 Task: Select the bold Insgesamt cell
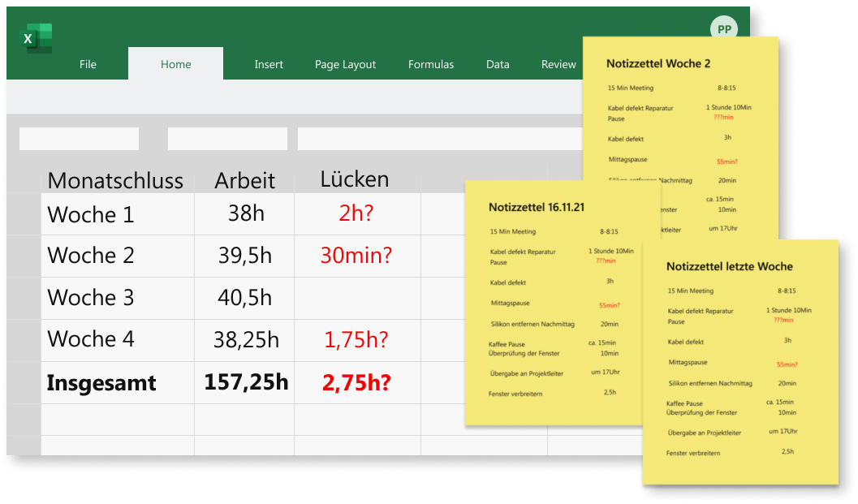pos(118,382)
